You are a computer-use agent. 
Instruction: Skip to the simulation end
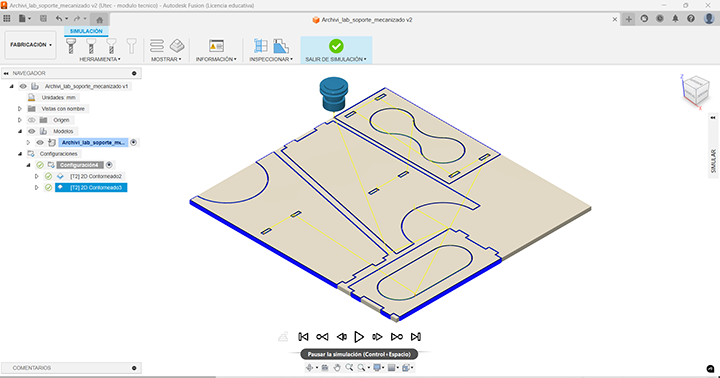tap(416, 337)
